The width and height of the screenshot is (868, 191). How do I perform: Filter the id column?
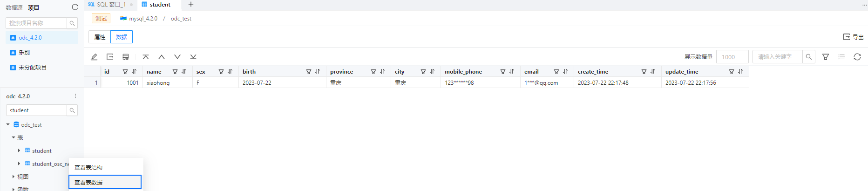tap(125, 72)
